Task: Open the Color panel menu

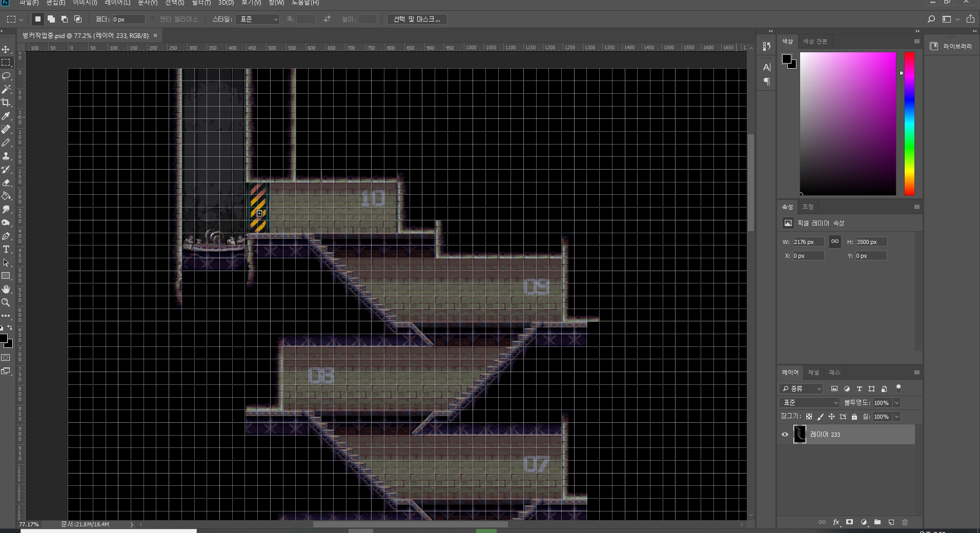Action: click(916, 41)
